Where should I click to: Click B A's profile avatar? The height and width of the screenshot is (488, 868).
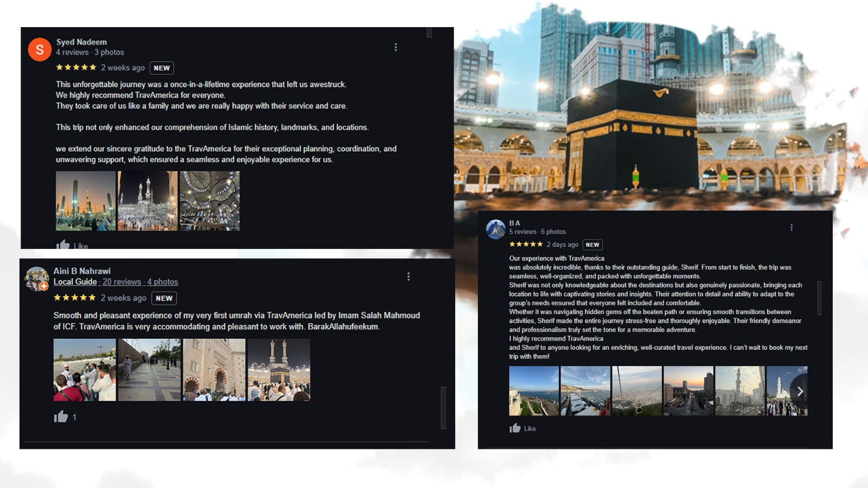[496, 229]
